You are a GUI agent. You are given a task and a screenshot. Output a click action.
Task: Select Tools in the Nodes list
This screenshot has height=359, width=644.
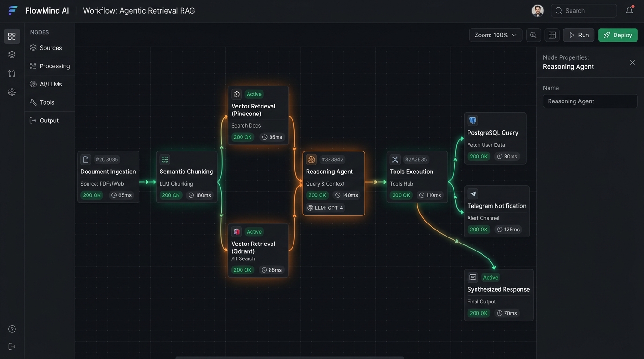click(x=50, y=102)
